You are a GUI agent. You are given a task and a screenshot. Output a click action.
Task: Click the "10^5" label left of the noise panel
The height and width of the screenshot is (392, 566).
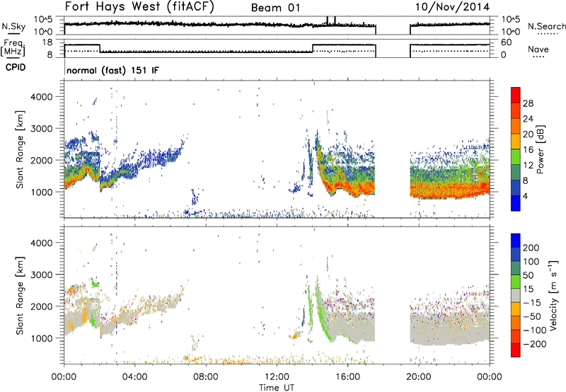point(43,19)
